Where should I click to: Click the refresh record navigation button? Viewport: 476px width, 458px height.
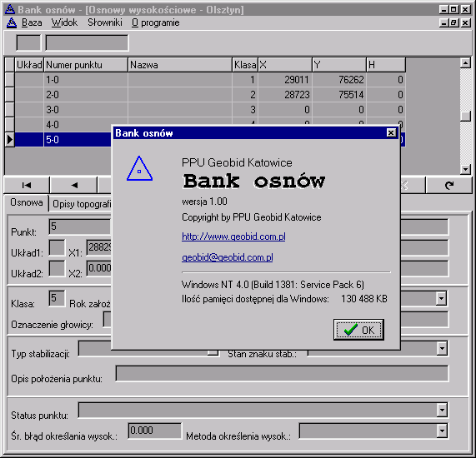pos(449,185)
